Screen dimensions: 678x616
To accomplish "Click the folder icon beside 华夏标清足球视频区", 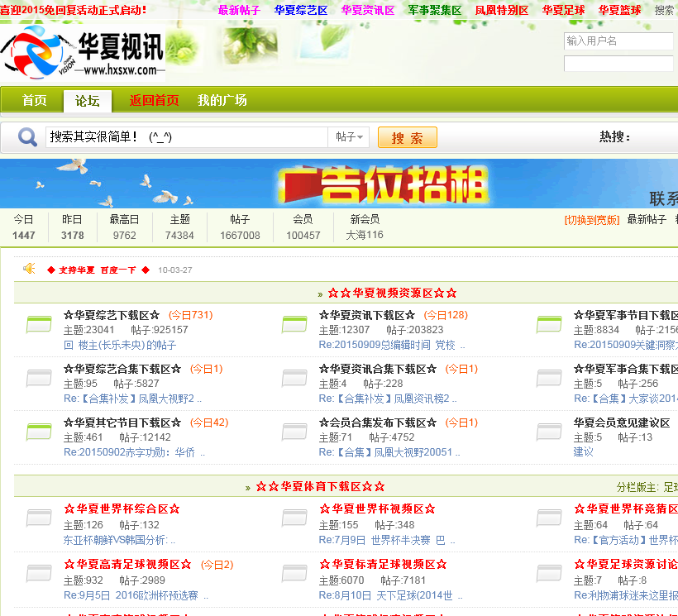I will [x=294, y=574].
